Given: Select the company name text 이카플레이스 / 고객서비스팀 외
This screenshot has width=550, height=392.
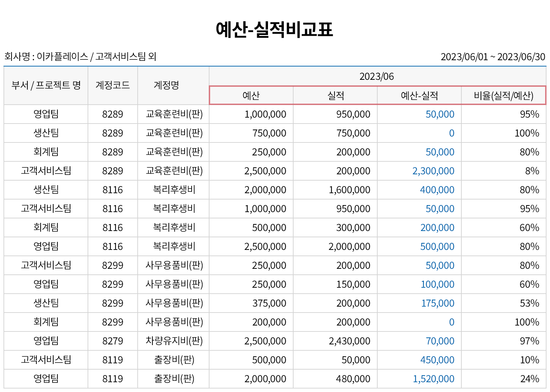Looking at the screenshot, I should click(x=96, y=56).
